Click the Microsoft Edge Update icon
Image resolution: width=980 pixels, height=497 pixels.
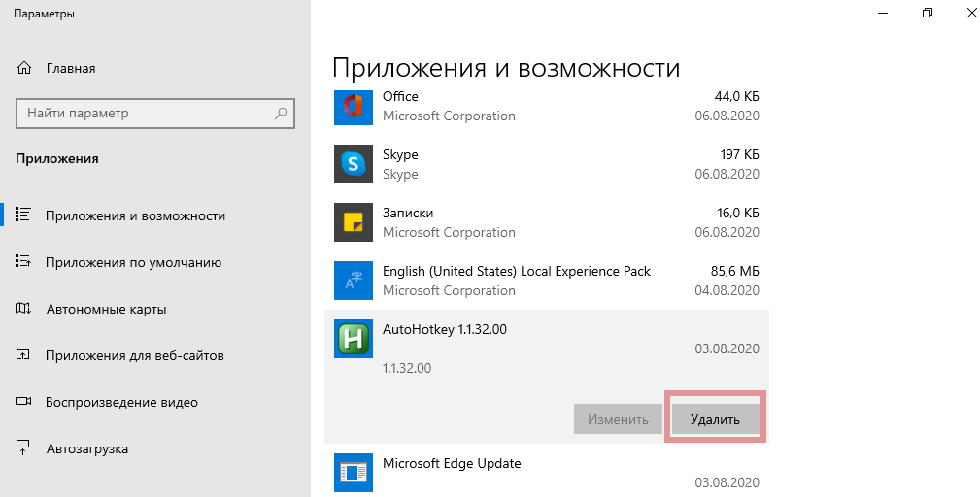click(353, 473)
